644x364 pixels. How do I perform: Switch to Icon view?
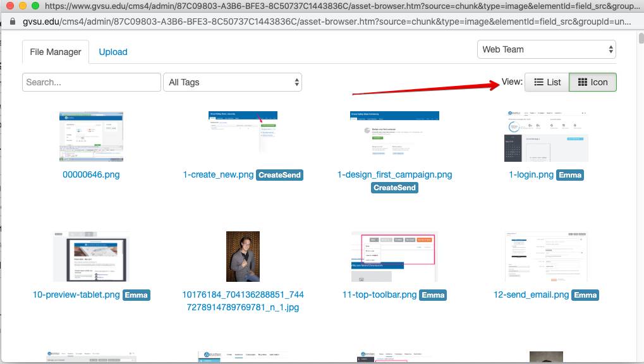click(x=592, y=82)
